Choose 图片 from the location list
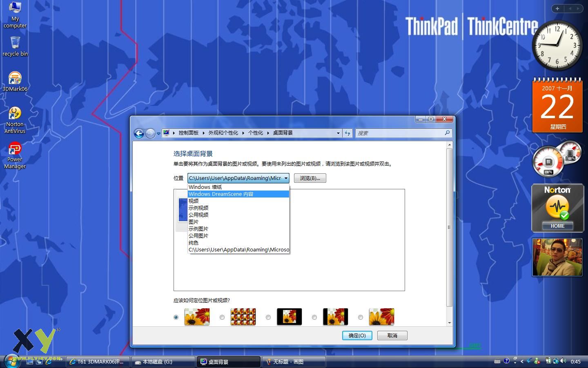 238,222
